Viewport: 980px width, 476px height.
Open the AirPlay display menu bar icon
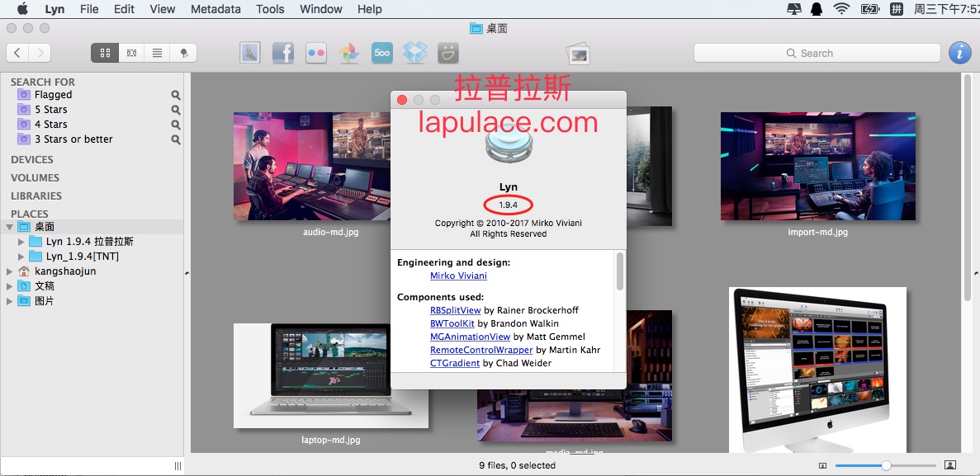(x=794, y=9)
